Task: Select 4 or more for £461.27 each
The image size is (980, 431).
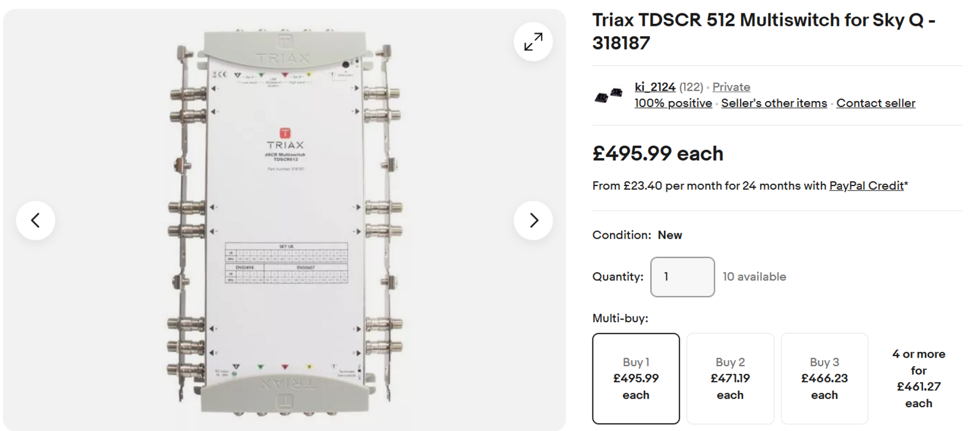Action: coord(918,378)
